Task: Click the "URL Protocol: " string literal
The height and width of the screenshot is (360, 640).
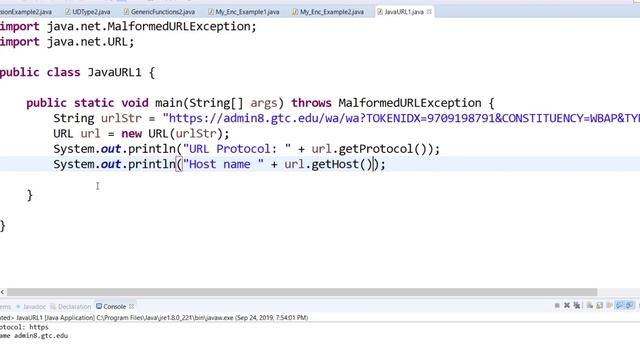Action: point(237,149)
